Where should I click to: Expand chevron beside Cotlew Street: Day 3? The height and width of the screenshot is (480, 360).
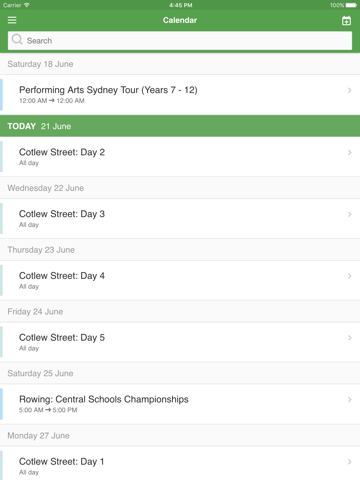click(349, 214)
